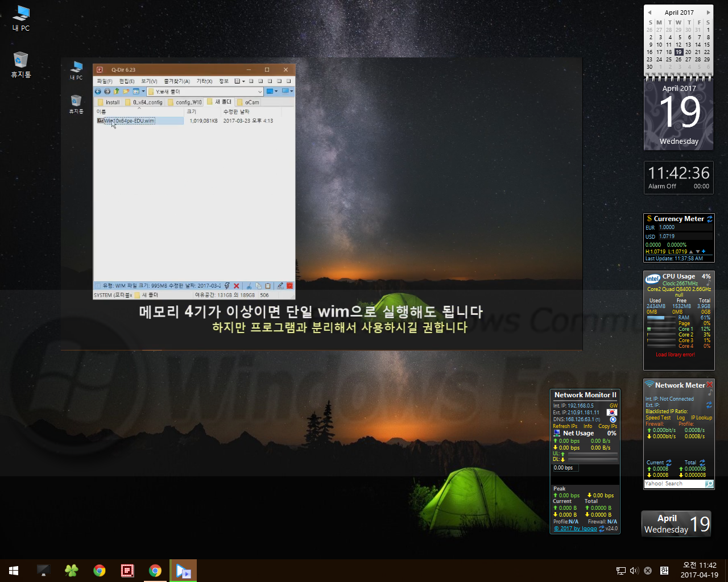
Task: Go to previous month in calendar gadget
Action: [650, 12]
